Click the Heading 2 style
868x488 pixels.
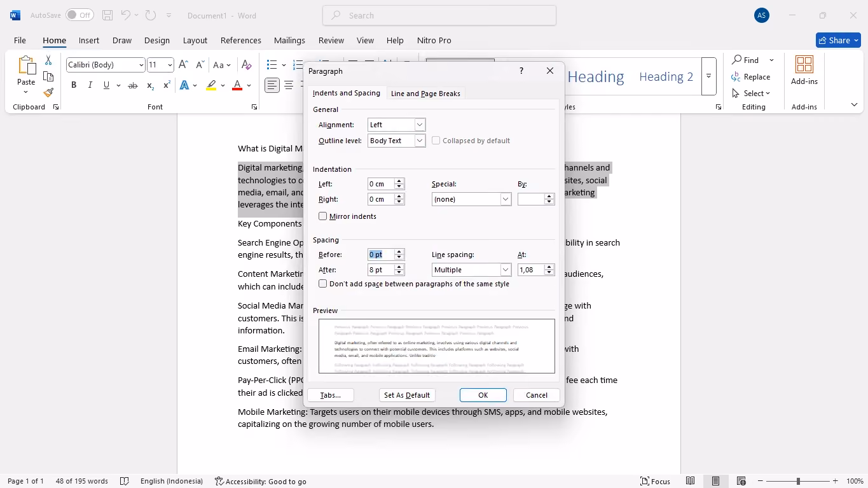tap(666, 76)
